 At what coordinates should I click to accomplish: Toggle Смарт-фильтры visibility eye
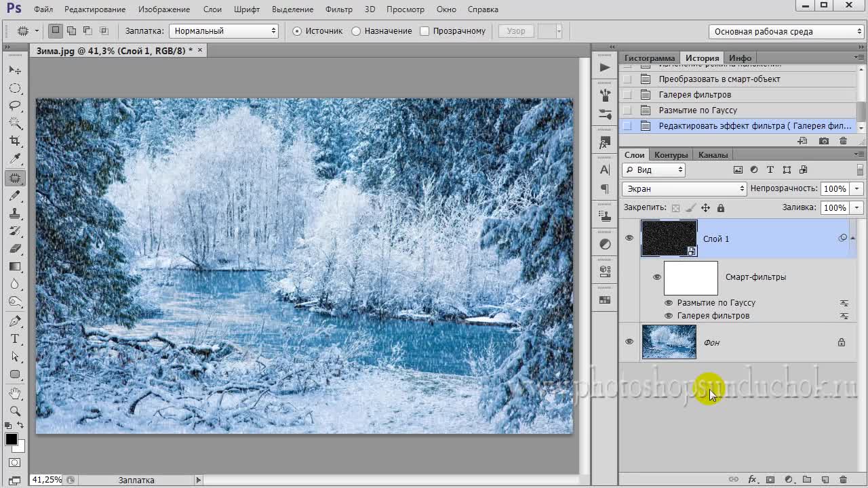[x=656, y=277]
